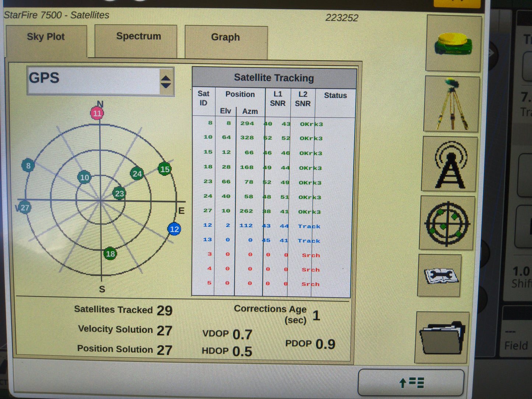Select satellite 23 marker on sky plot

119,194
